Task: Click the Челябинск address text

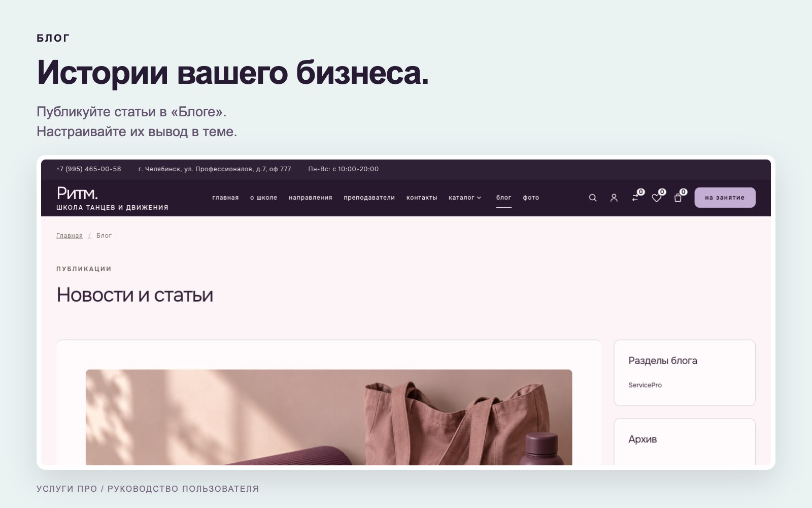Action: pyautogui.click(x=215, y=169)
